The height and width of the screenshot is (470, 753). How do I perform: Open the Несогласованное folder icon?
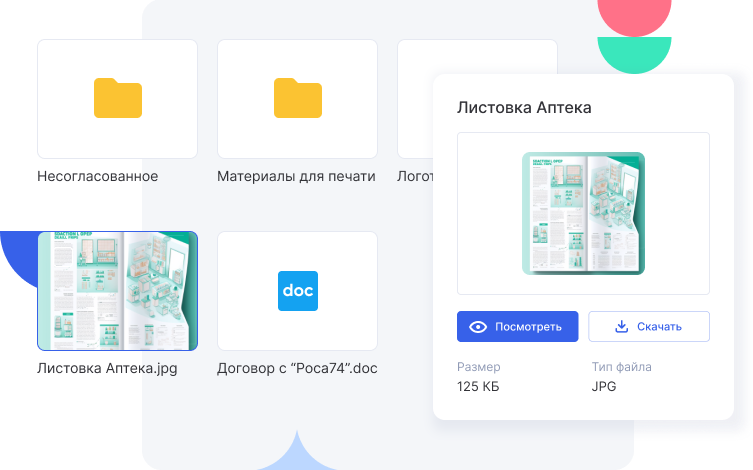pos(118,98)
